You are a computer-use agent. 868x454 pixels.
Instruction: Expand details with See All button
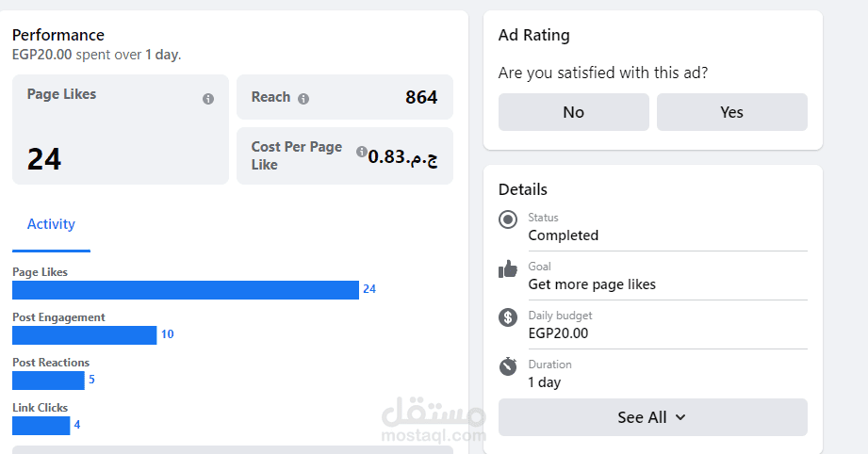tap(652, 417)
